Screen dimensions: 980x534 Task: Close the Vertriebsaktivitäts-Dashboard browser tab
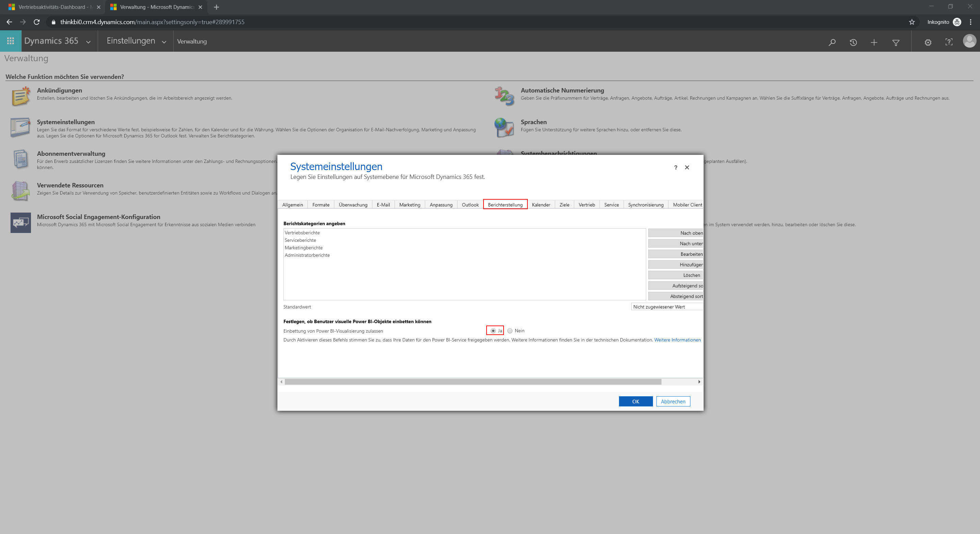click(x=99, y=7)
